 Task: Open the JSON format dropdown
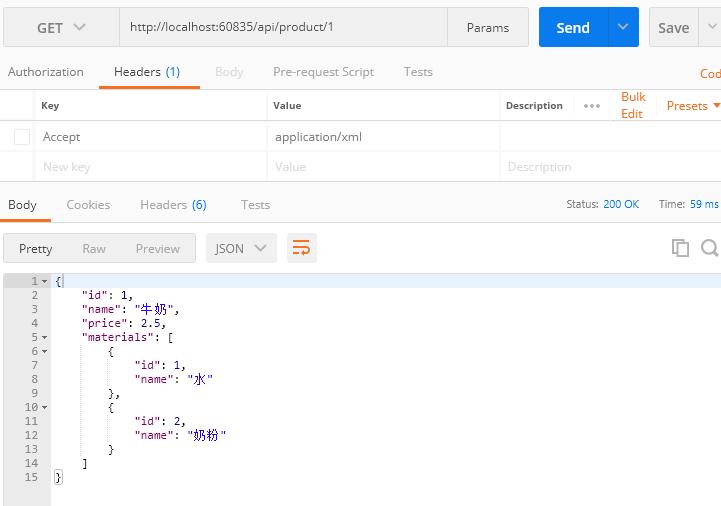click(241, 248)
